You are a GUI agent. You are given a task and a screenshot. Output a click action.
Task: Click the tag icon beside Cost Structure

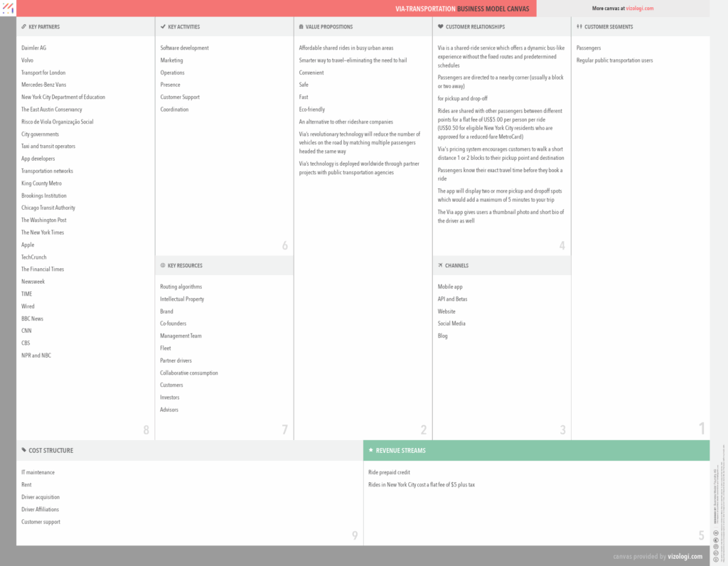(23, 450)
